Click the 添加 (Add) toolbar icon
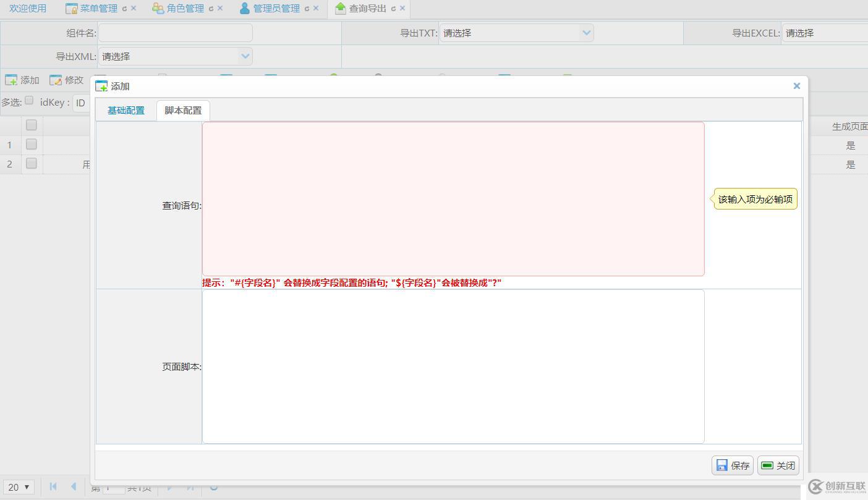This screenshot has width=868, height=500. tap(11, 80)
